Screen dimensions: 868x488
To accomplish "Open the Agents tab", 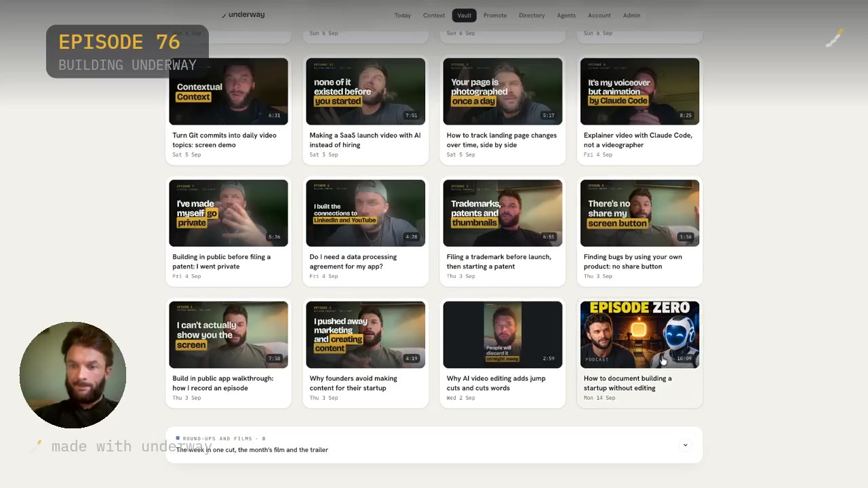I will click(x=566, y=16).
